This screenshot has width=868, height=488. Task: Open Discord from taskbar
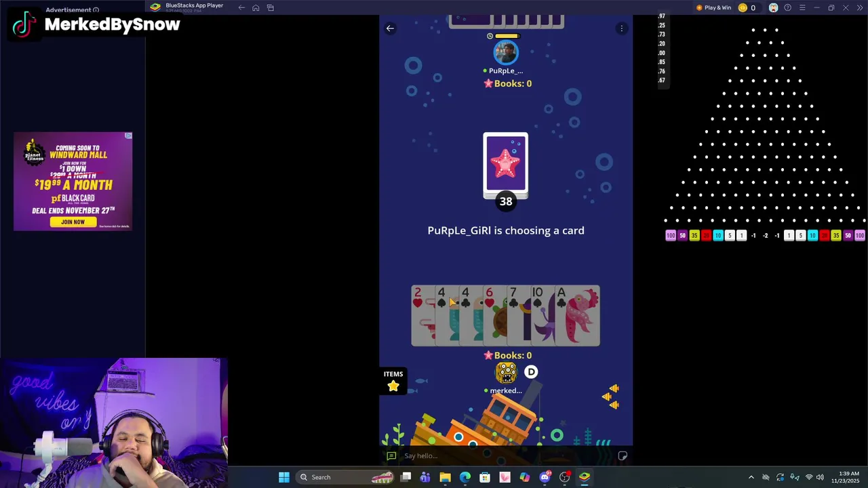(x=545, y=477)
